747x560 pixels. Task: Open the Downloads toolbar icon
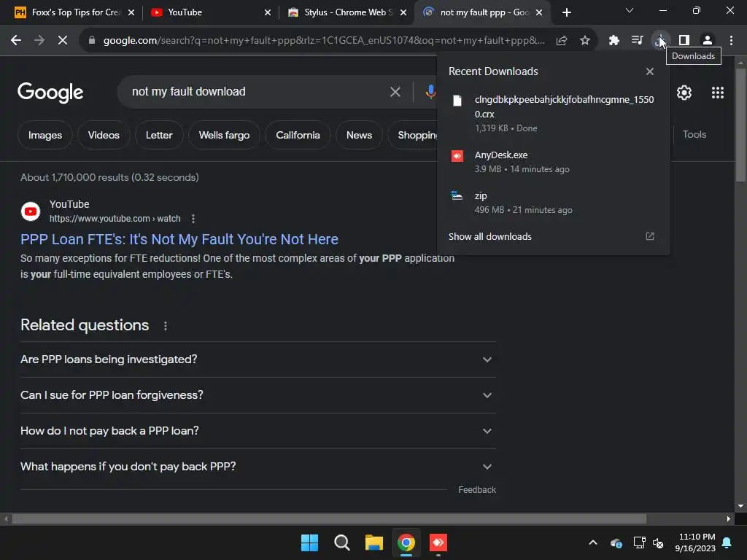(660, 41)
